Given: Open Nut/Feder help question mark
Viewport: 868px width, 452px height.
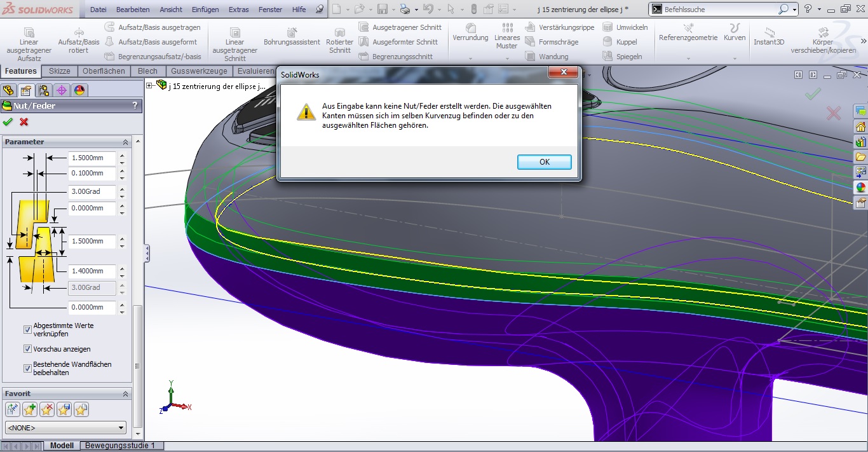Looking at the screenshot, I should [x=135, y=106].
